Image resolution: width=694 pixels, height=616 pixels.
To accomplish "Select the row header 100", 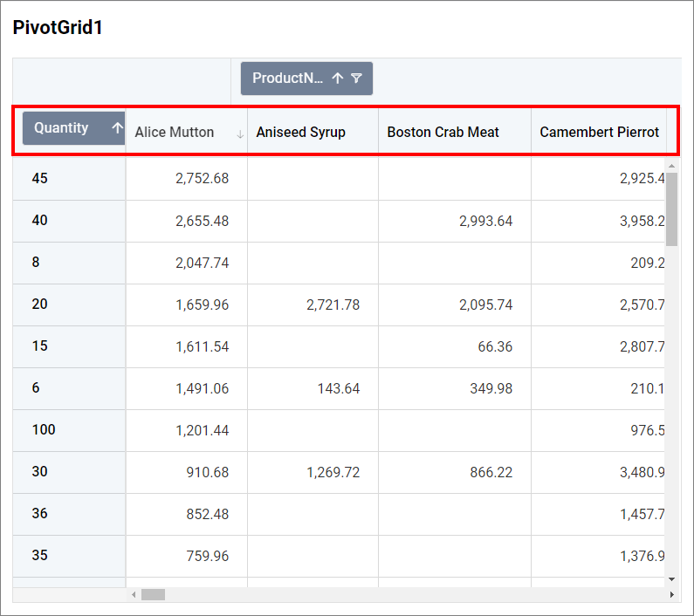I will pos(44,430).
